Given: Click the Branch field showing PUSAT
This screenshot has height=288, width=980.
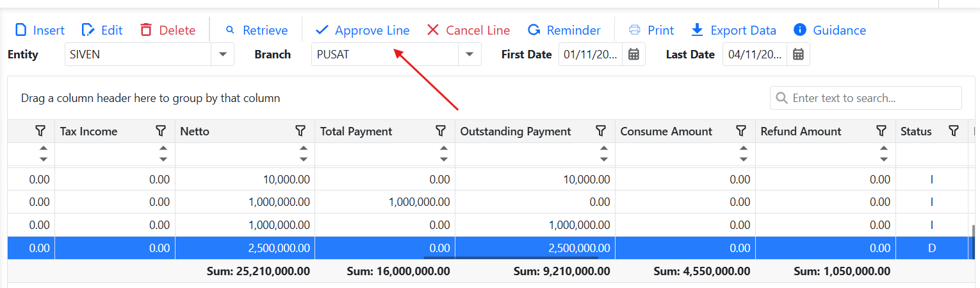Looking at the screenshot, I should (x=385, y=55).
